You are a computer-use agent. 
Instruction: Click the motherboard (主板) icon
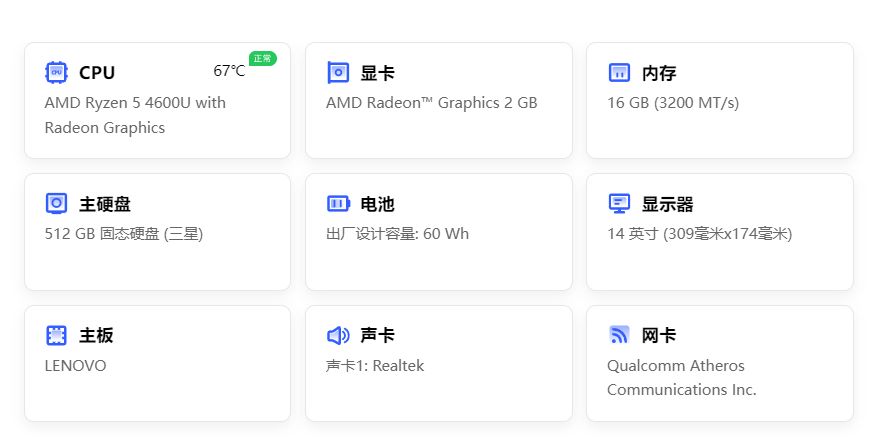point(57,335)
